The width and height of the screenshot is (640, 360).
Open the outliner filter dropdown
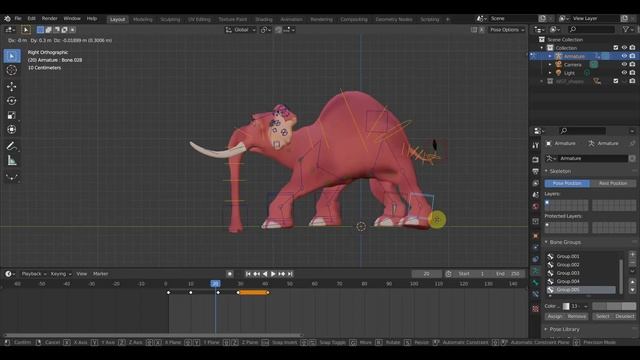[x=628, y=29]
